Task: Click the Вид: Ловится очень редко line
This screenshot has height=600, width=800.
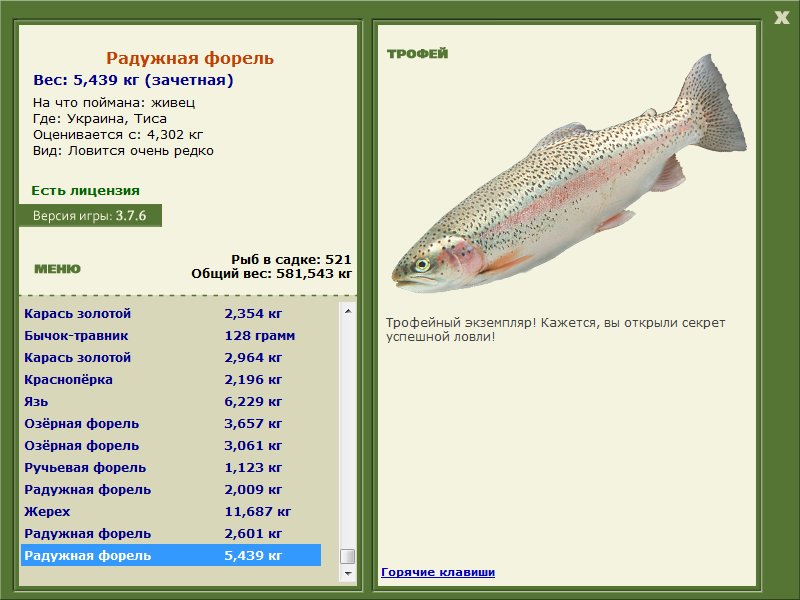Action: [x=123, y=151]
